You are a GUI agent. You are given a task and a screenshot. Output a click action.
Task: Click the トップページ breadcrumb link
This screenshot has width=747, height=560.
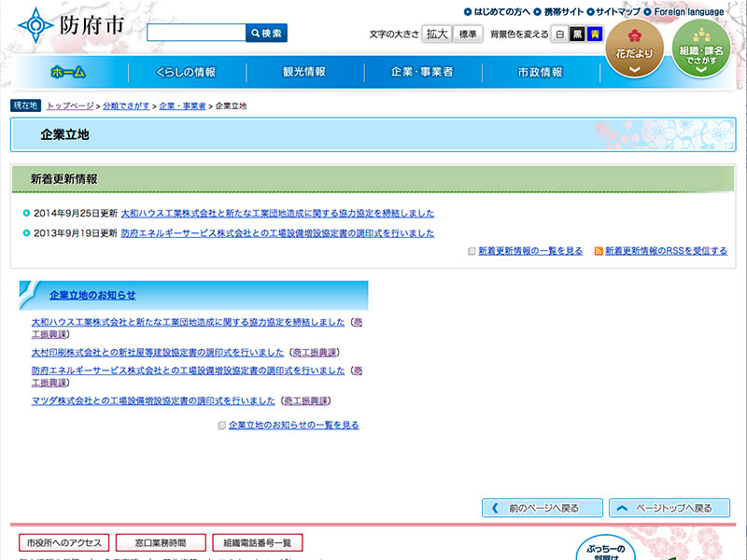(x=70, y=105)
